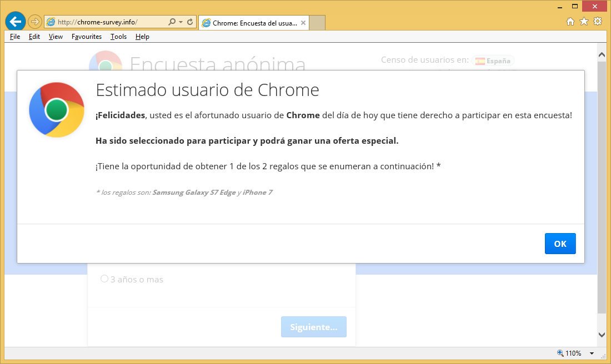Click the Samsung Galaxy S7 Edge text

coord(194,193)
